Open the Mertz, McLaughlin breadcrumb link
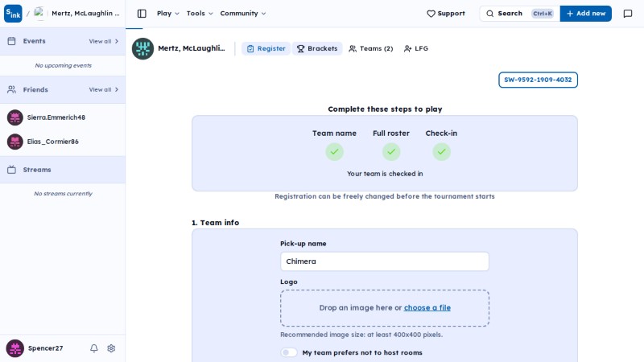This screenshot has width=644, height=362. 85,13
